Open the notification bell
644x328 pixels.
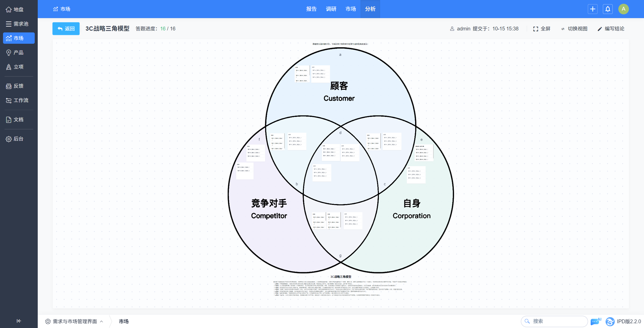[x=608, y=9]
